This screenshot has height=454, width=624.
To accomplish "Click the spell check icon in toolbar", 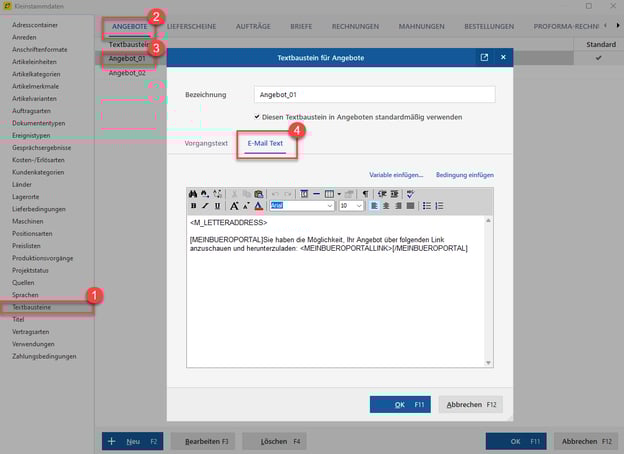I will [x=410, y=194].
